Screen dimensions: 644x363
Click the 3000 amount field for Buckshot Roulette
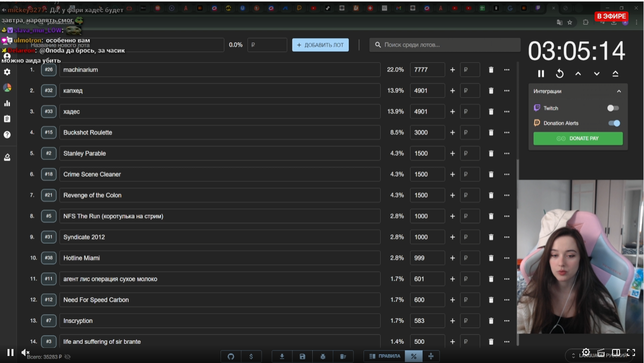pos(427,132)
